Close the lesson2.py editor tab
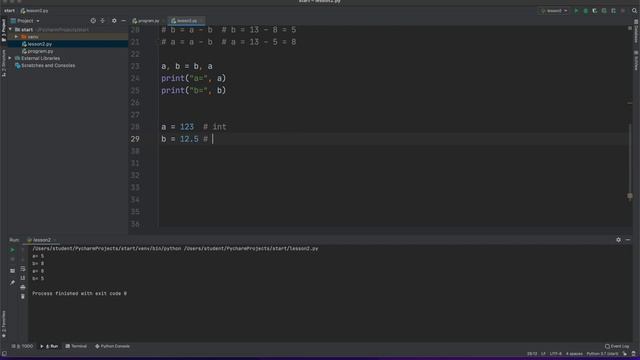Screen dimensions: 640x360 coord(201,21)
